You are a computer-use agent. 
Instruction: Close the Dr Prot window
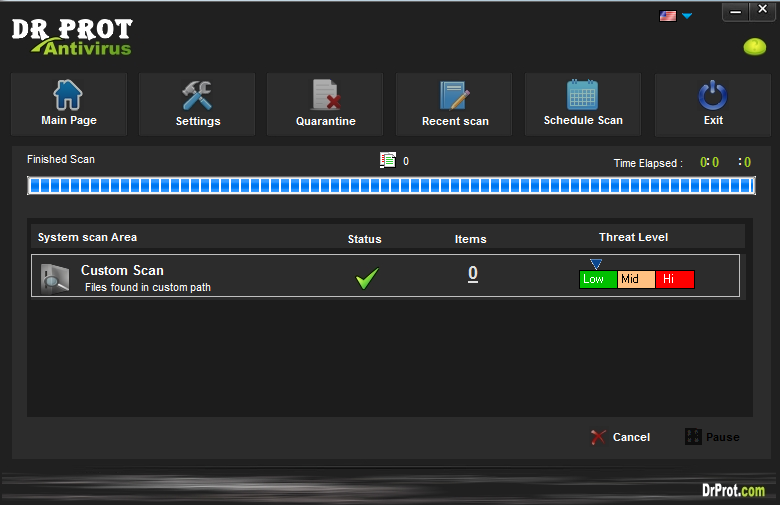pyautogui.click(x=762, y=10)
